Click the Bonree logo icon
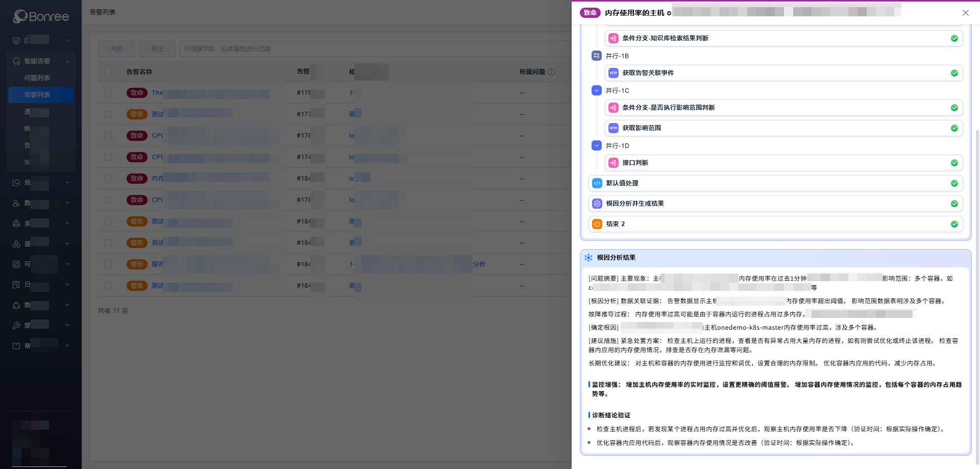The image size is (980, 469). tap(20, 16)
